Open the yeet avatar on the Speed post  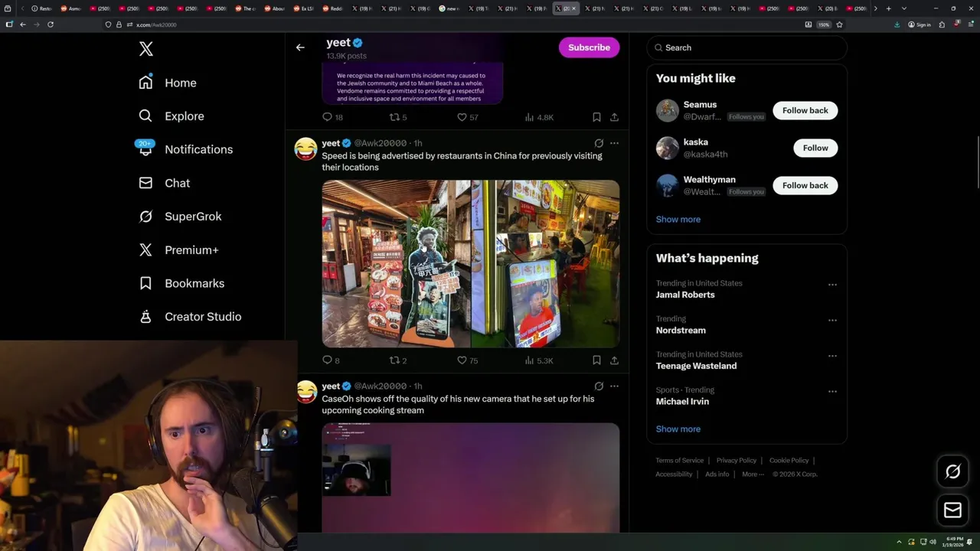coord(305,148)
